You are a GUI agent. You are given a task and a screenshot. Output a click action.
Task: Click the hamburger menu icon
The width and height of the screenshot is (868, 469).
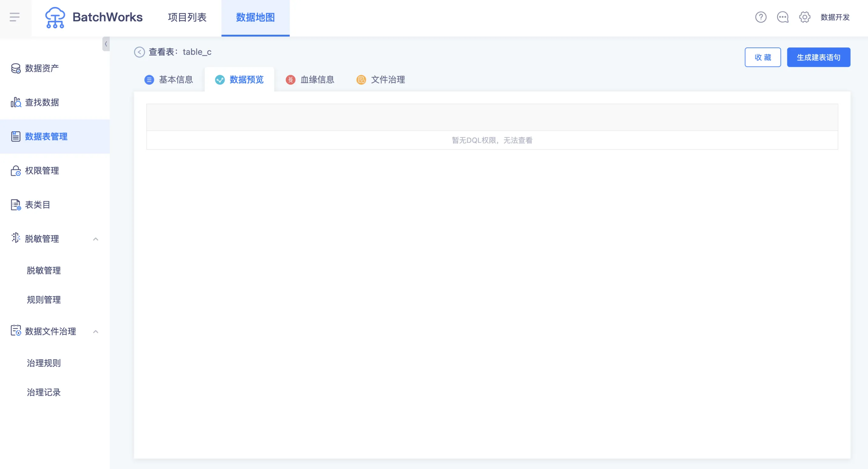pos(14,17)
